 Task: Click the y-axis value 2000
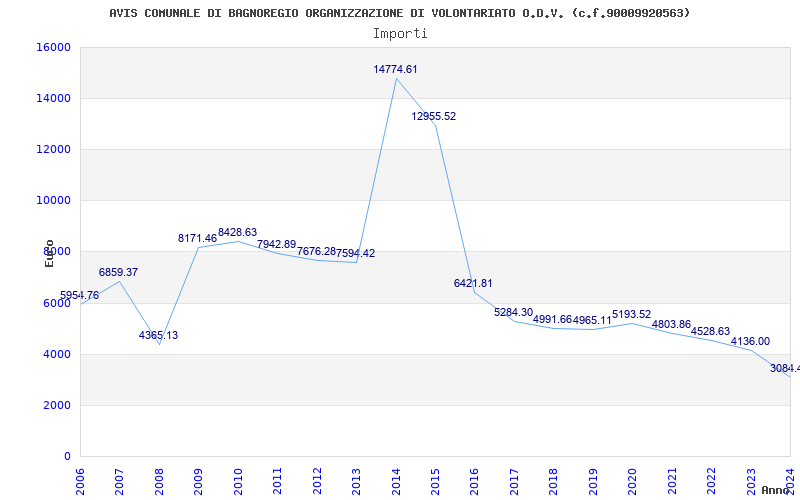[x=56, y=405]
